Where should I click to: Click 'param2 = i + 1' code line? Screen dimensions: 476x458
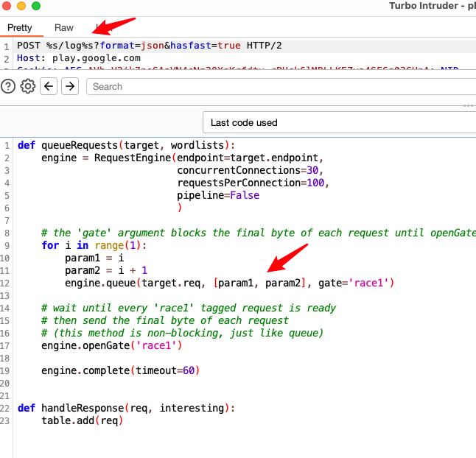pyautogui.click(x=106, y=270)
